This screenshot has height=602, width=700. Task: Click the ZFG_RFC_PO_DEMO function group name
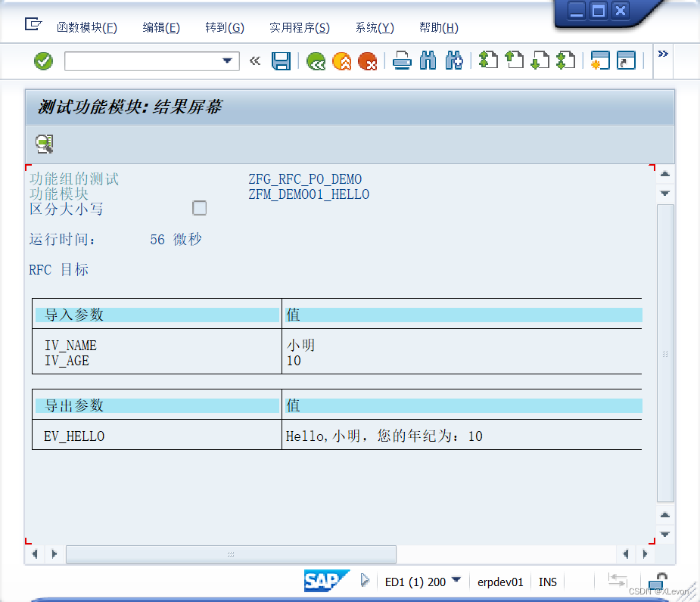pos(305,178)
